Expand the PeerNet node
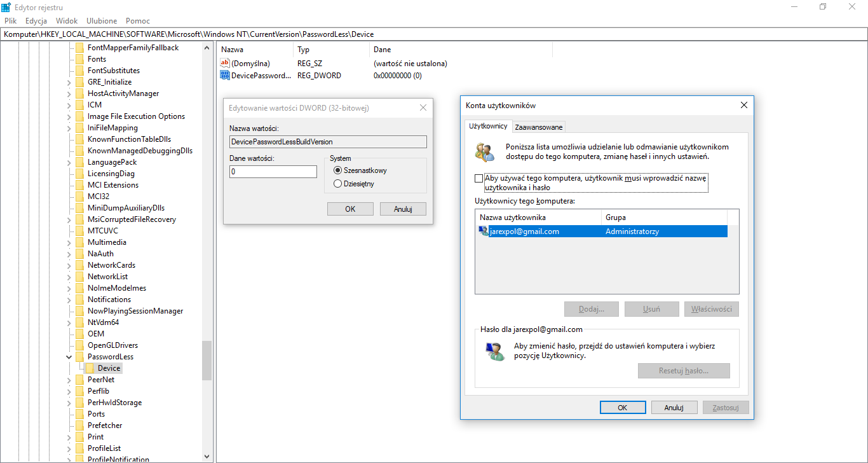This screenshot has width=868, height=463. [69, 380]
